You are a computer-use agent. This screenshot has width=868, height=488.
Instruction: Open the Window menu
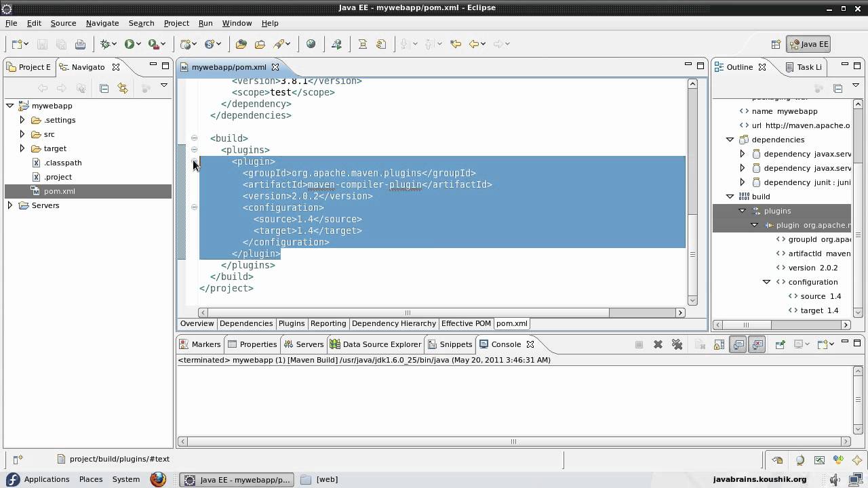237,23
